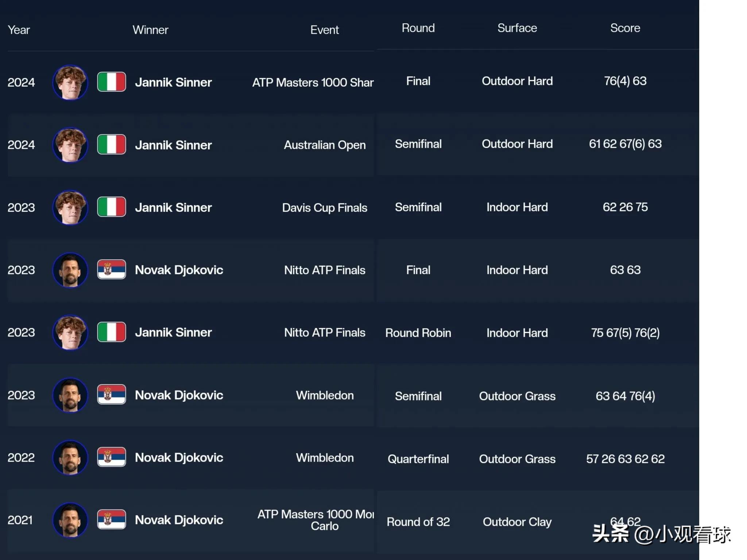Click the 61 62 67(6) 63 score
The image size is (747, 560).
[x=625, y=144]
